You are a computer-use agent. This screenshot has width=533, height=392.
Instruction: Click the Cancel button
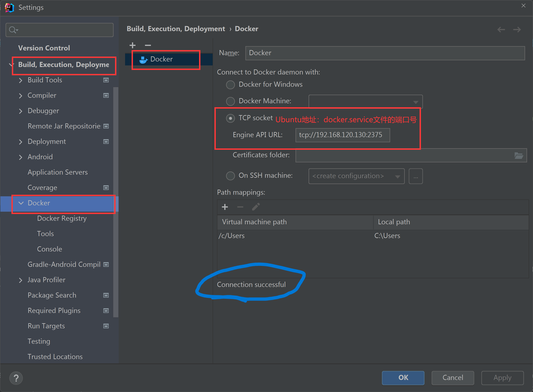click(453, 378)
